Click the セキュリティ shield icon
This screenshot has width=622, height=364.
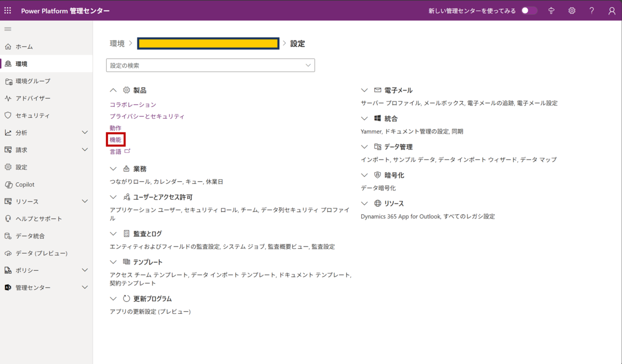8,115
